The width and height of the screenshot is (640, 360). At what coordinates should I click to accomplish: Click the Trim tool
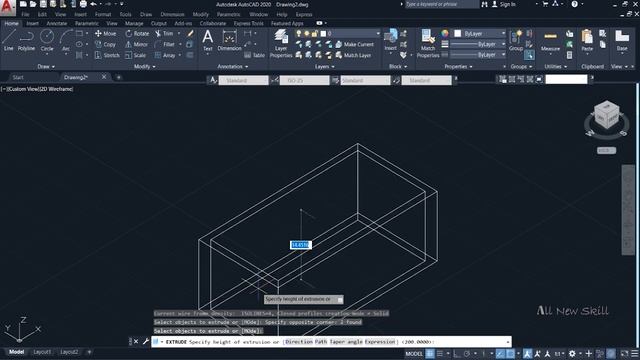point(164,33)
